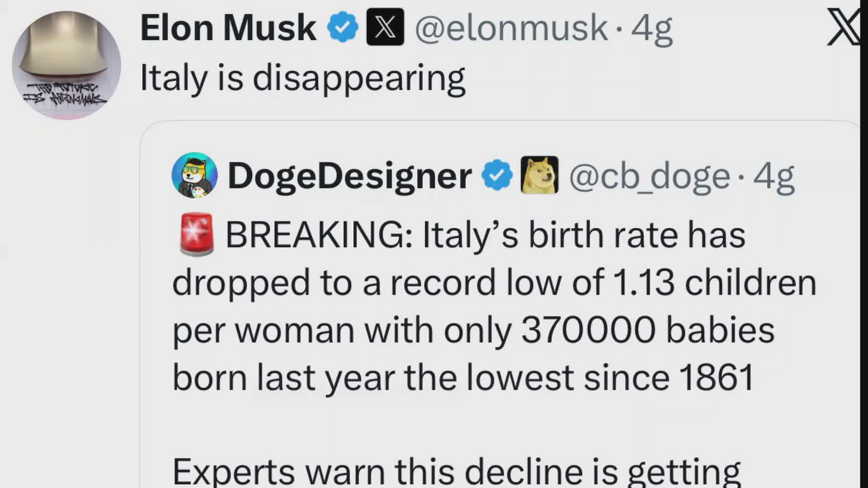Click the "1.13 children" text
The image size is (868, 488).
coord(714,283)
